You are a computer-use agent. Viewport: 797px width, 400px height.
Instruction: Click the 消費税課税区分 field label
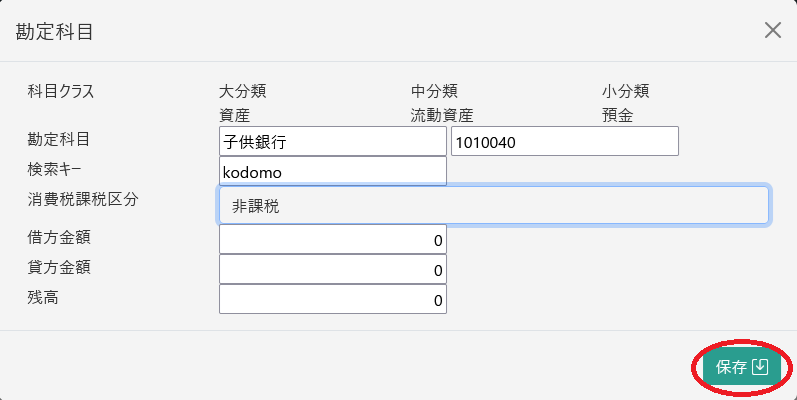pyautogui.click(x=82, y=198)
